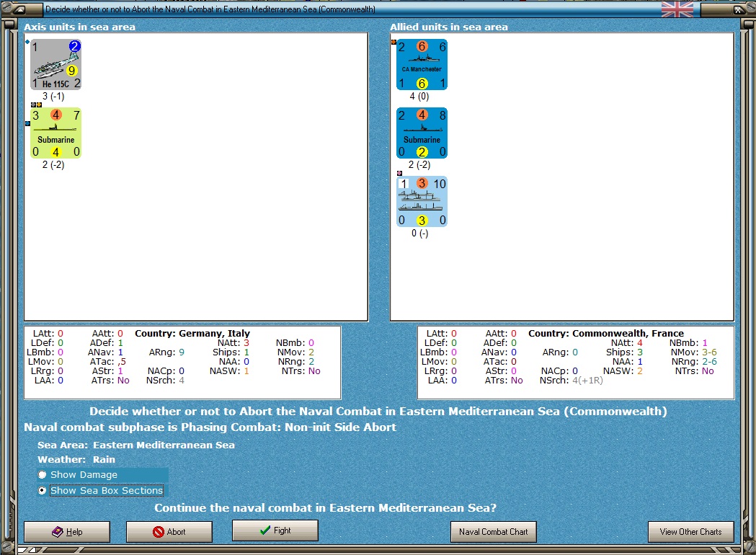Select the Show Damage radio button
The image size is (756, 555).
[43, 474]
